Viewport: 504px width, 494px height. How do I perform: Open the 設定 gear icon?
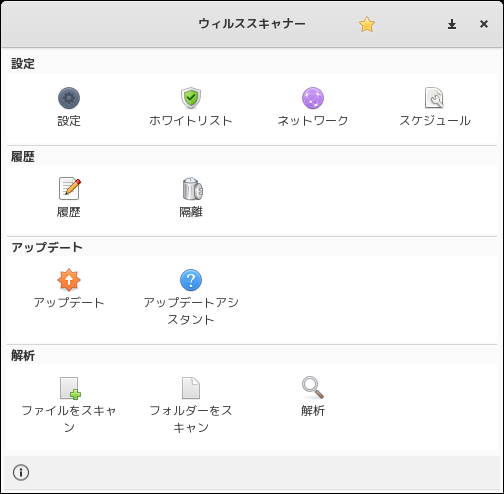pyautogui.click(x=69, y=98)
